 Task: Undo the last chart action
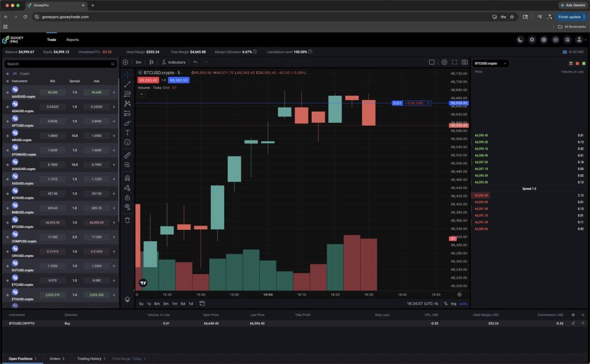coord(196,62)
